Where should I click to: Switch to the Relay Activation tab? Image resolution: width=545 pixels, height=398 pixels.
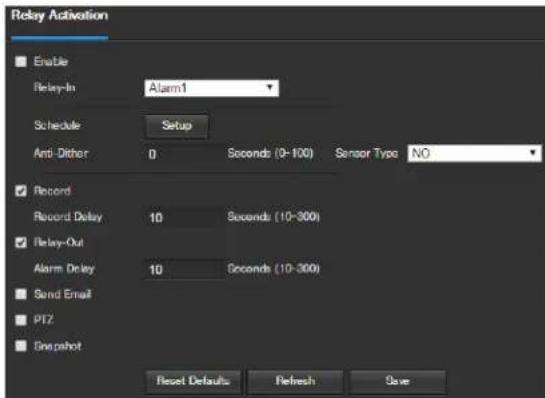click(59, 16)
